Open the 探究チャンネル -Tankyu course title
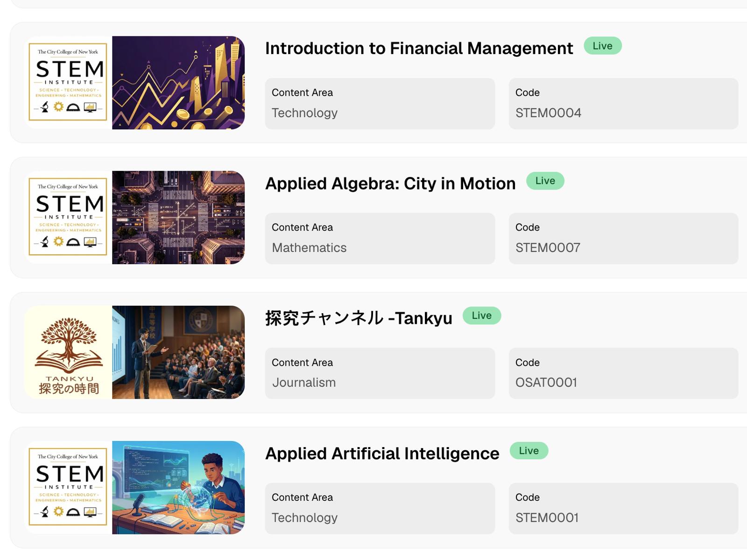 [359, 318]
